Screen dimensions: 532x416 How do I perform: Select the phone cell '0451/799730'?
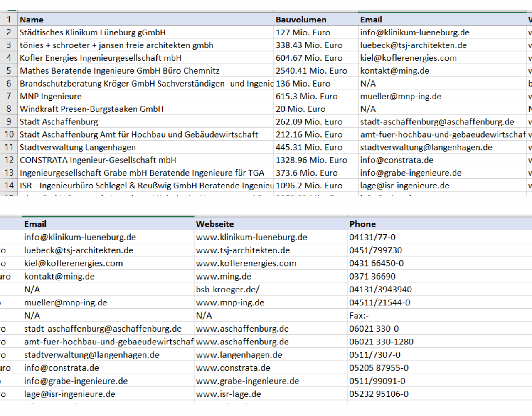pos(440,250)
